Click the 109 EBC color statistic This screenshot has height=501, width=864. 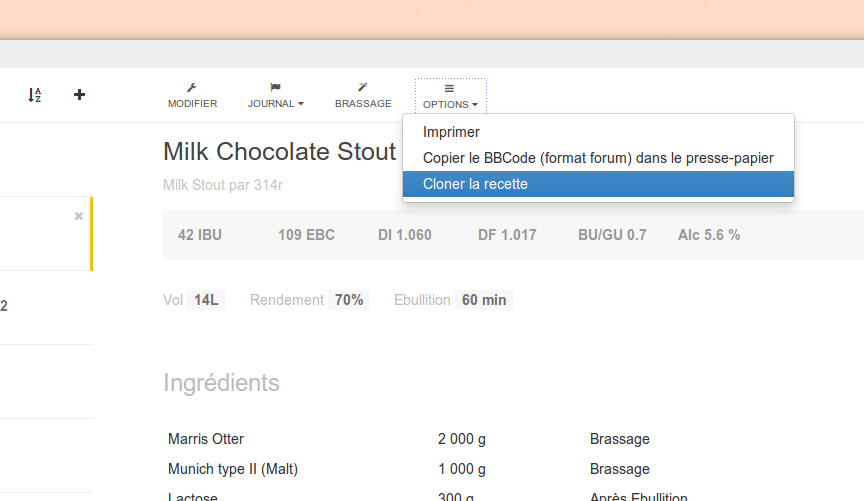coord(306,235)
